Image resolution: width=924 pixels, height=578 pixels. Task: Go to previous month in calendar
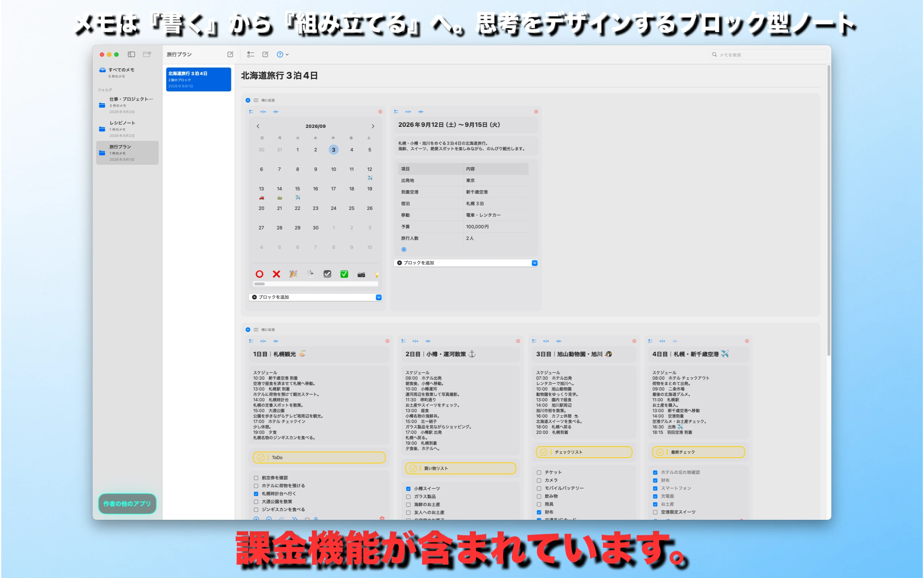[x=258, y=126]
